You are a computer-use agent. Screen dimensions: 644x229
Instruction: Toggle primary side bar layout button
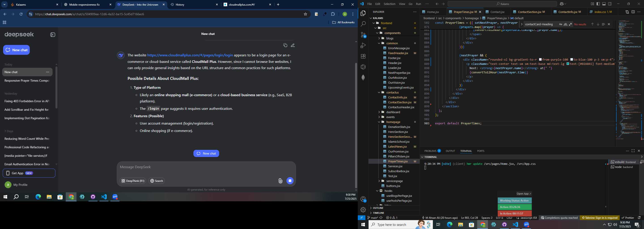(x=598, y=4)
